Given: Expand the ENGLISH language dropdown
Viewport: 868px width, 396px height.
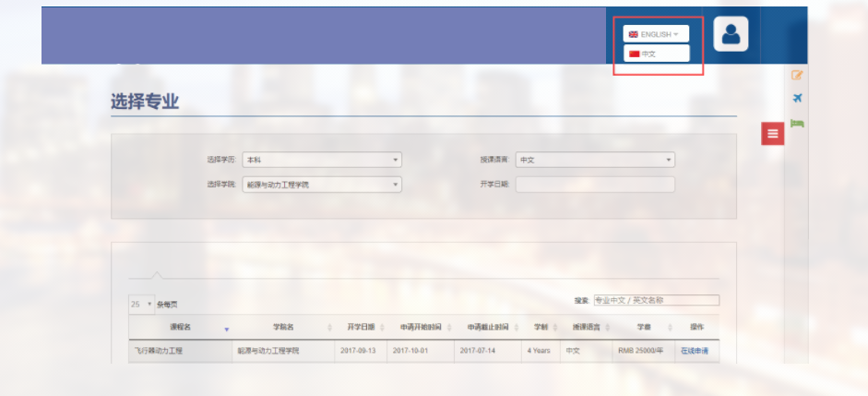Looking at the screenshot, I should [x=656, y=34].
